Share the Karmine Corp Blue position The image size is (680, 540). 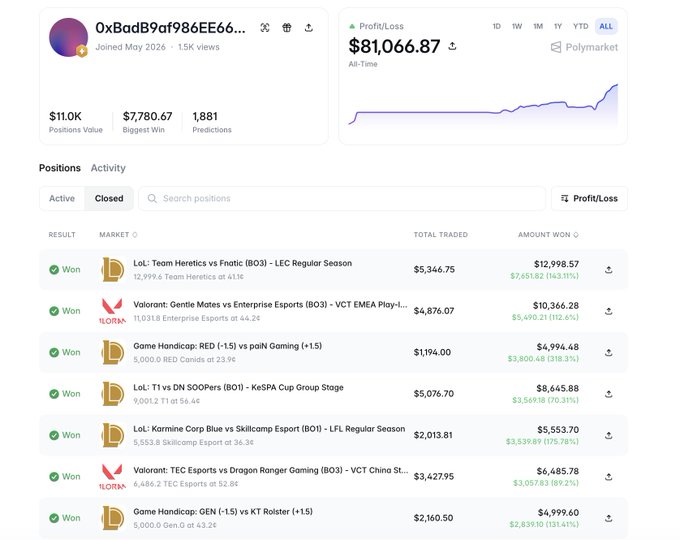pyautogui.click(x=608, y=435)
